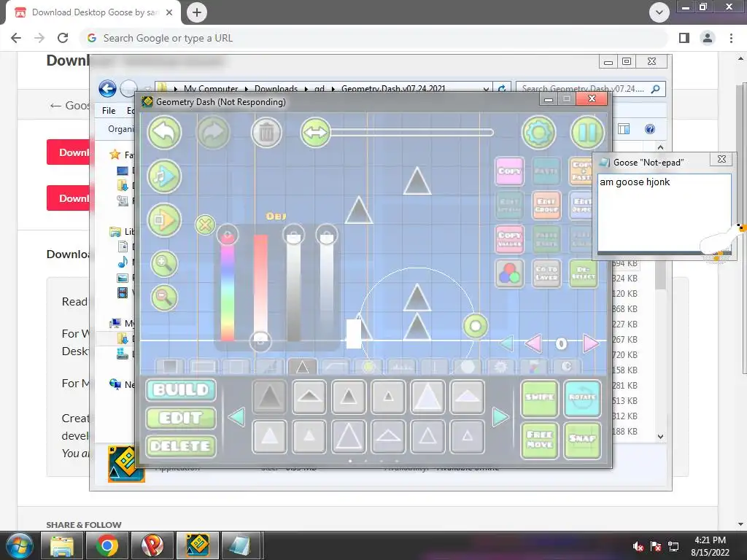Screen dimensions: 747x560
Task: Select the saw gear object category tab
Action: (500, 366)
